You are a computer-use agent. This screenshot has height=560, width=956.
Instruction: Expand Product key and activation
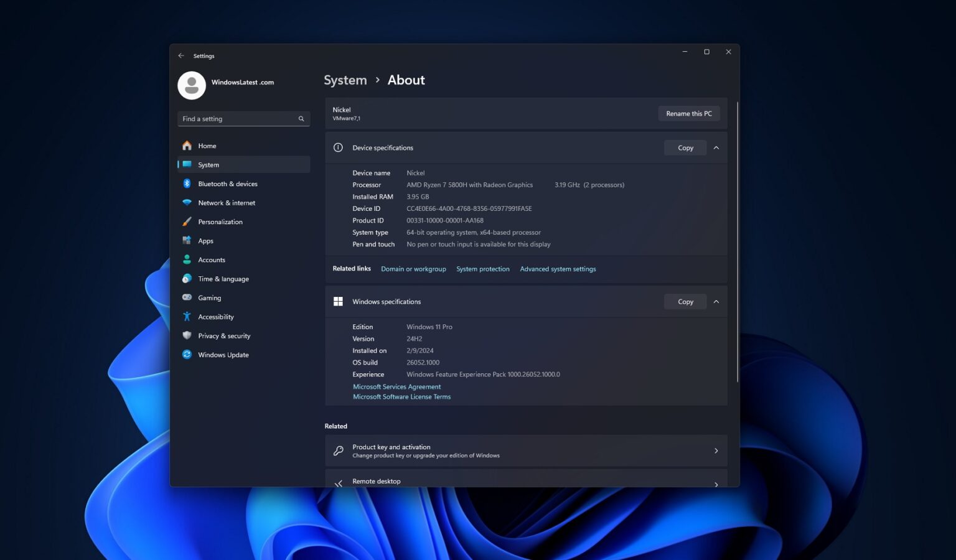(526, 450)
